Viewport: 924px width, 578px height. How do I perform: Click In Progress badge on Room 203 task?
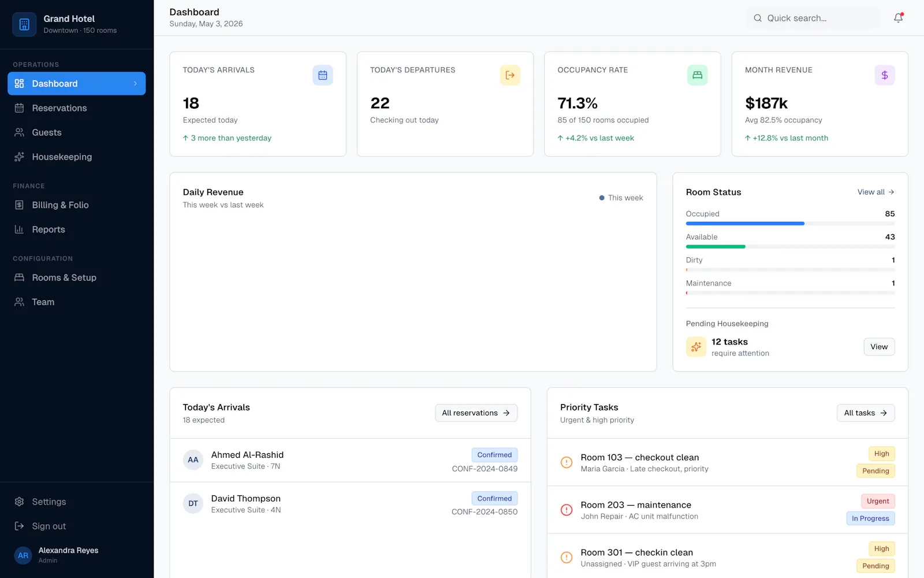(870, 518)
